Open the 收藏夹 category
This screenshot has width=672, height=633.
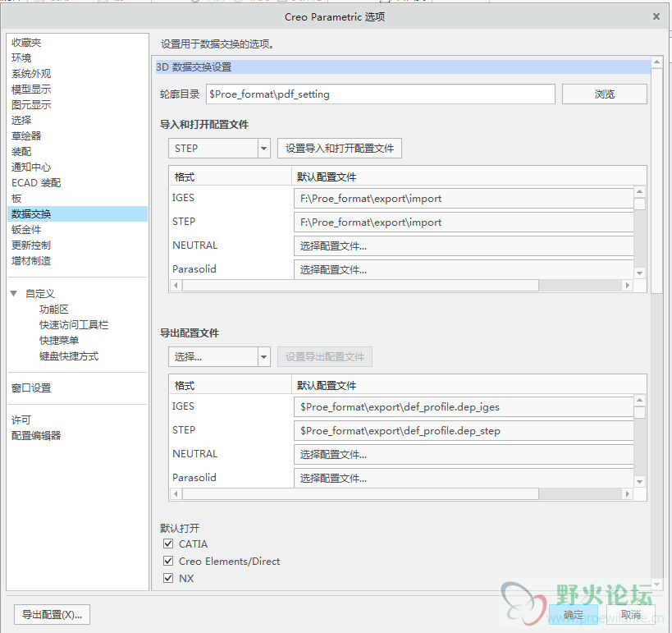[x=26, y=43]
